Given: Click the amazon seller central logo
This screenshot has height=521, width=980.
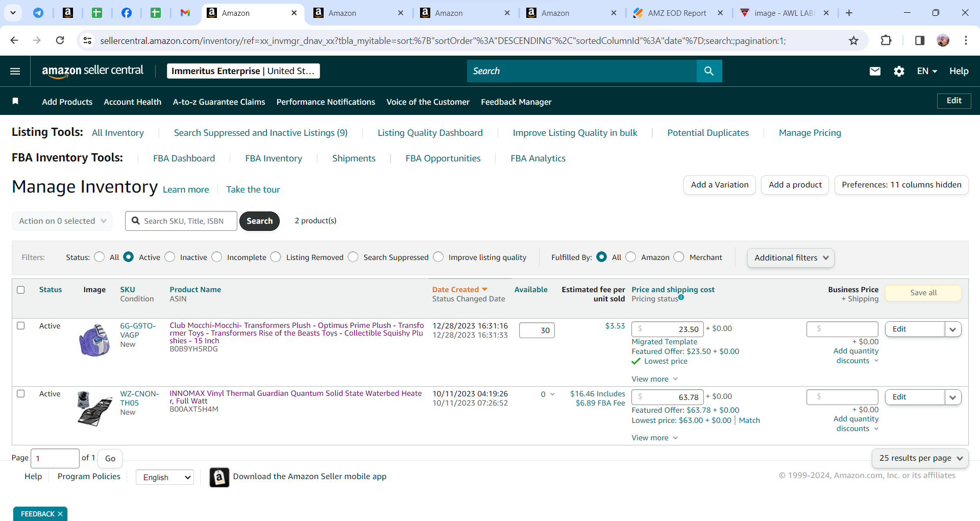Looking at the screenshot, I should click(92, 71).
